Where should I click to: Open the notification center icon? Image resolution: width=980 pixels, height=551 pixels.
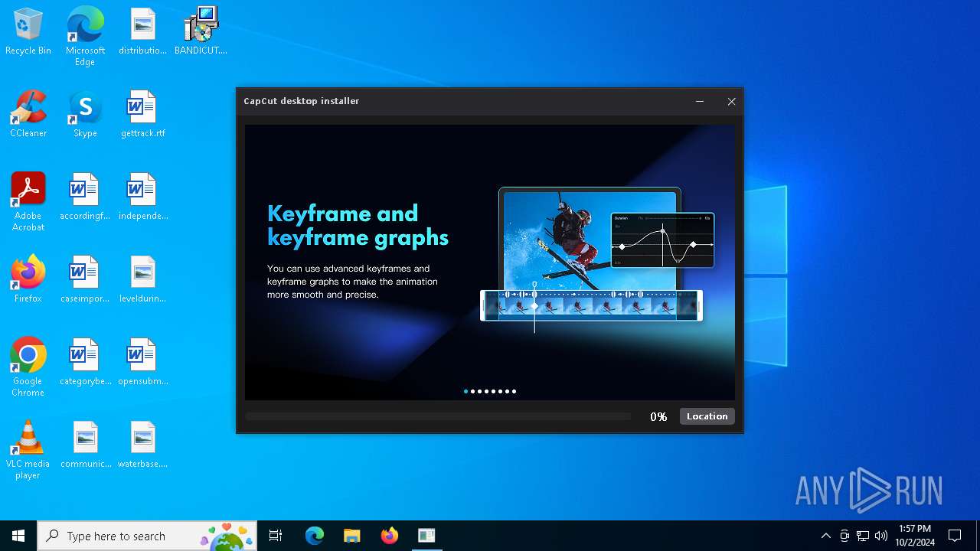point(955,536)
